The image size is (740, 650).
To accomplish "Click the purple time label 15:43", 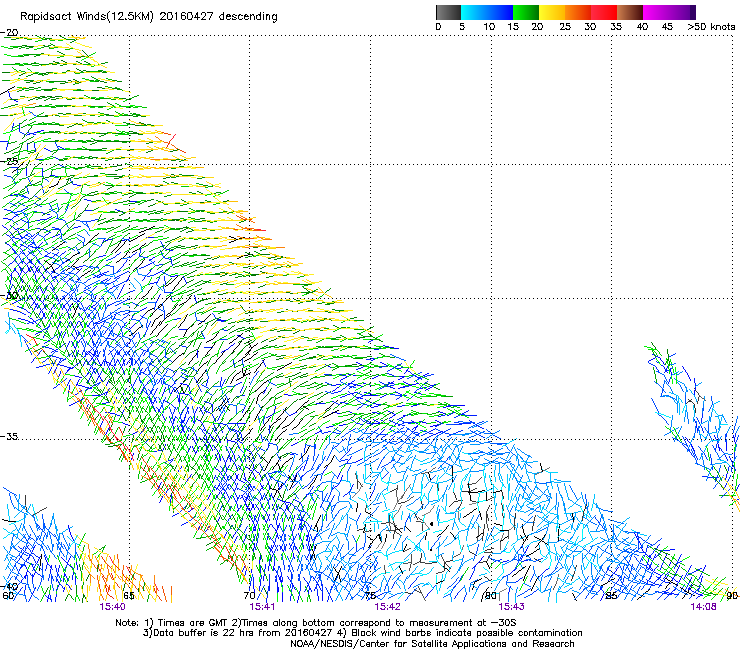I will click(512, 607).
